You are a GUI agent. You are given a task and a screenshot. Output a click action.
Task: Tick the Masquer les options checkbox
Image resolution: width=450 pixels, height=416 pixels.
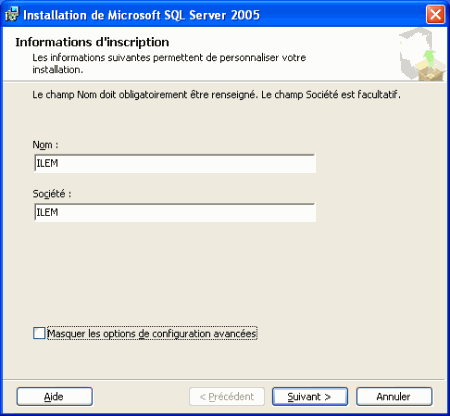click(x=39, y=333)
